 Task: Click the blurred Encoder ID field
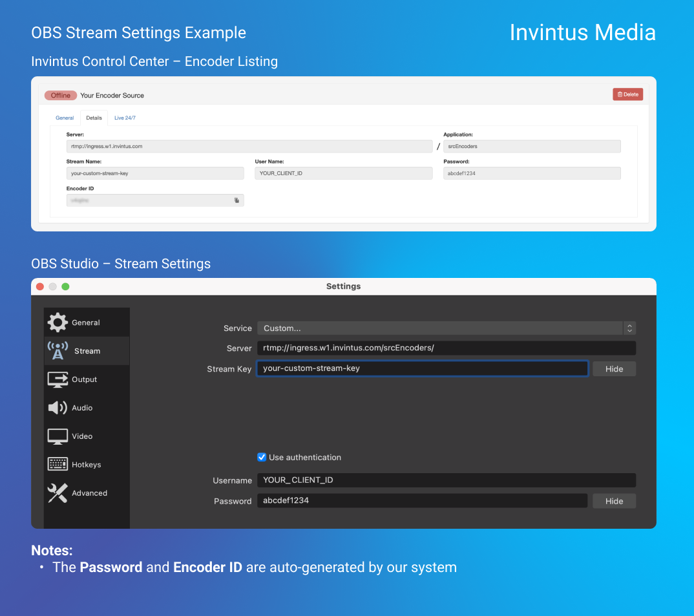point(155,200)
